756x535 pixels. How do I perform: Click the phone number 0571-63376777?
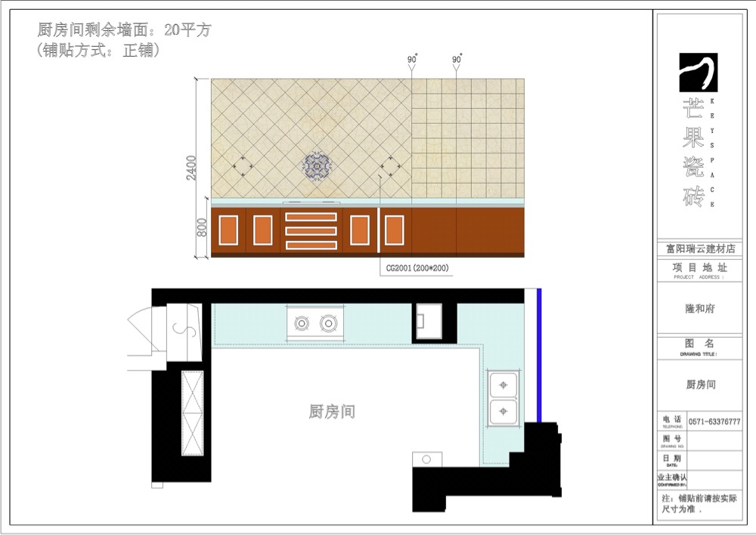(713, 422)
